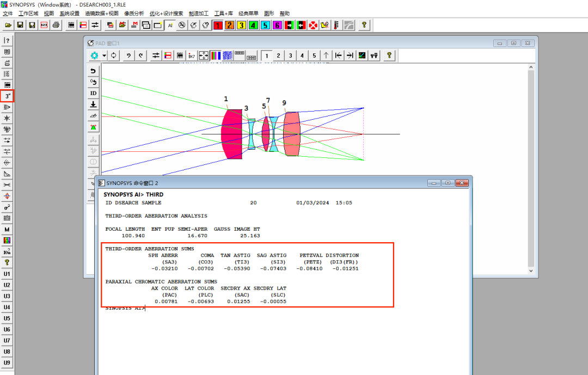Select PAD display button 4
Screen dimensions: 588x375
302,56
